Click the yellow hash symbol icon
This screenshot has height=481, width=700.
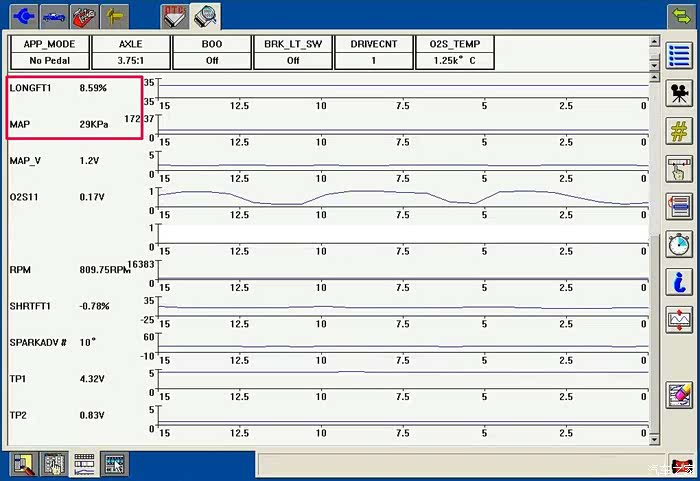680,131
